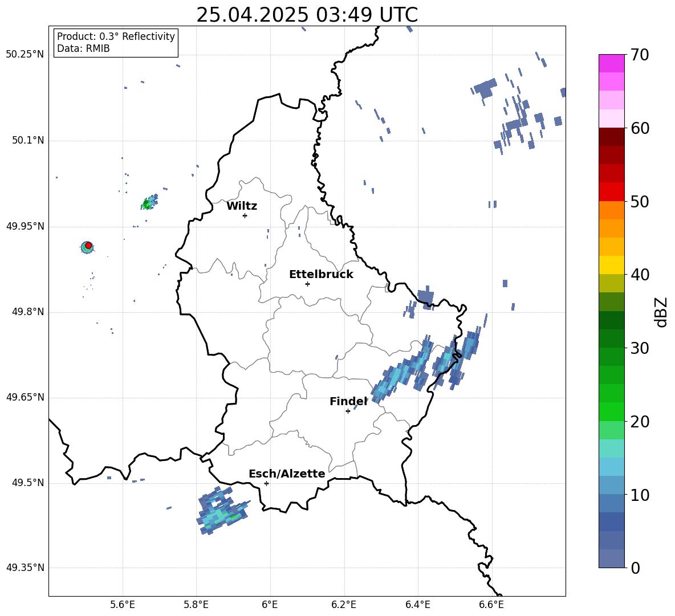Click the 10 tick on the colorbar
The width and height of the screenshot is (675, 616).
[639, 495]
